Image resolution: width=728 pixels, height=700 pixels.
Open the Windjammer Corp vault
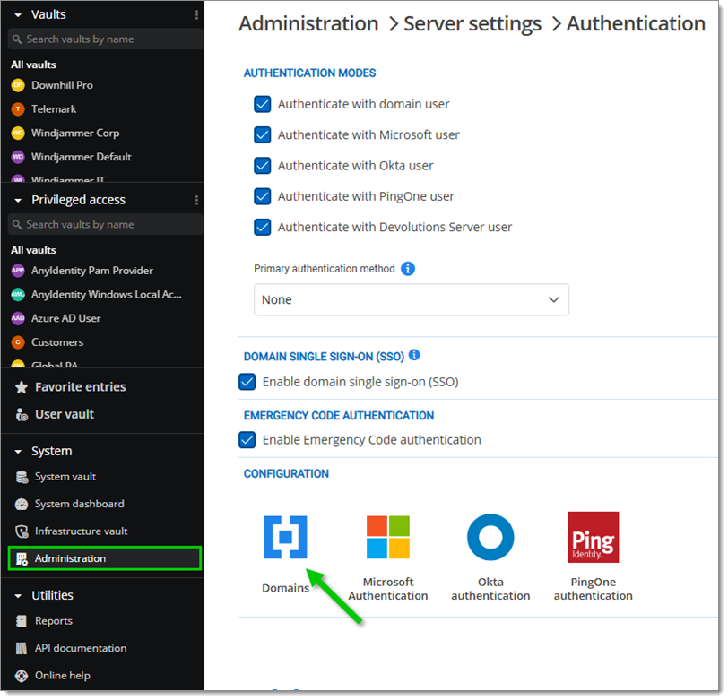click(x=75, y=134)
